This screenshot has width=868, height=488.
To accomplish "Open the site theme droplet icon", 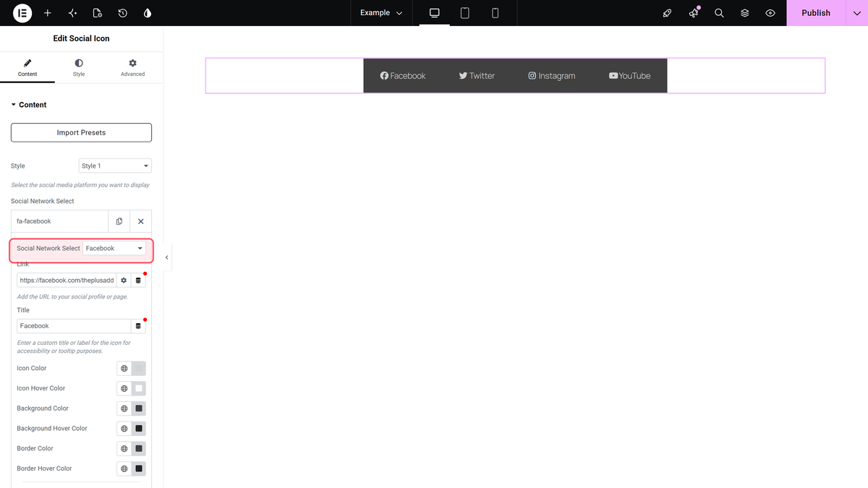I will tap(148, 13).
